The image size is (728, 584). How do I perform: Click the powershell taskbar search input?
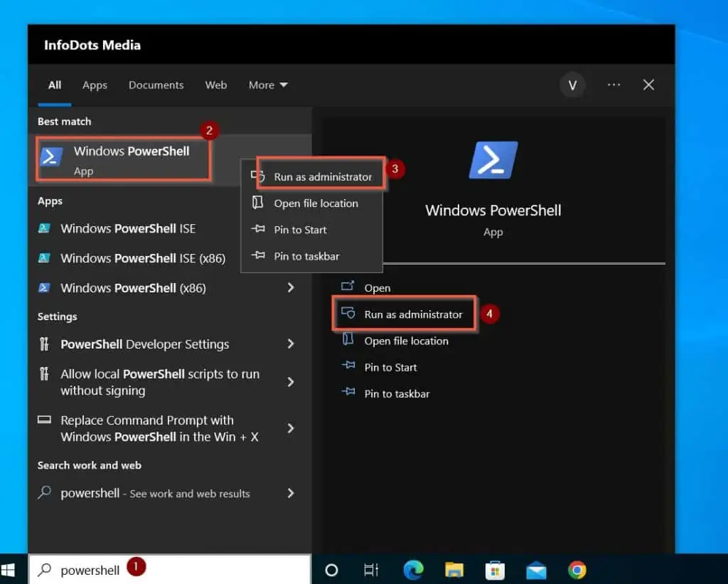click(170, 570)
